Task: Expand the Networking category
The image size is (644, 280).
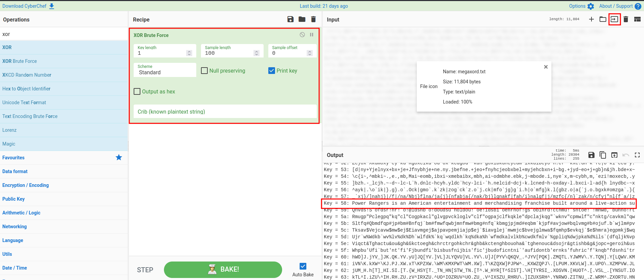Action: (64, 227)
